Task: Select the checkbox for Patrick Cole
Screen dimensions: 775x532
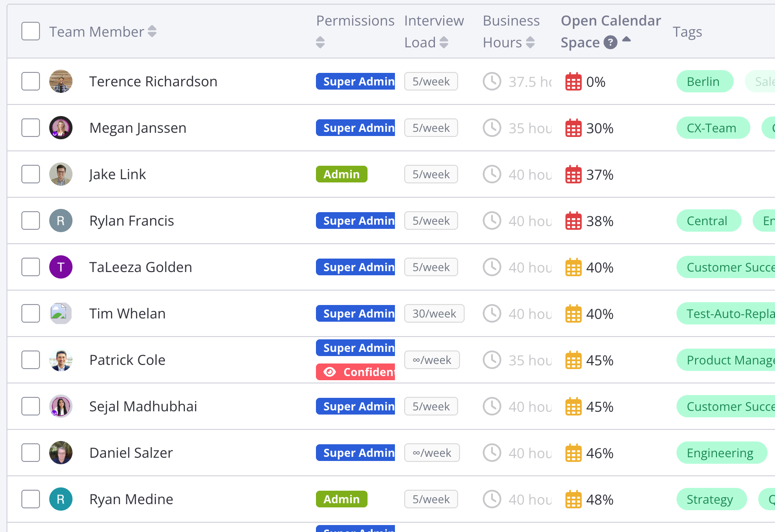Action: click(x=31, y=360)
